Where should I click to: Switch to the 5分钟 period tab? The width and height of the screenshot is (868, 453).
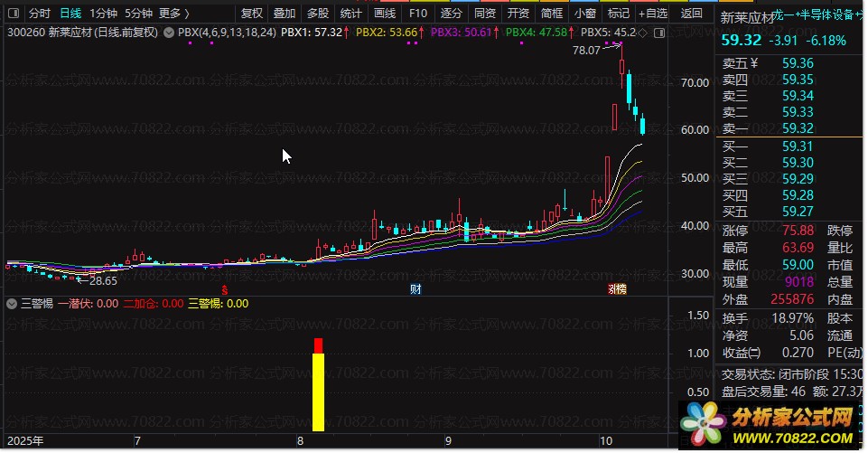click(138, 13)
